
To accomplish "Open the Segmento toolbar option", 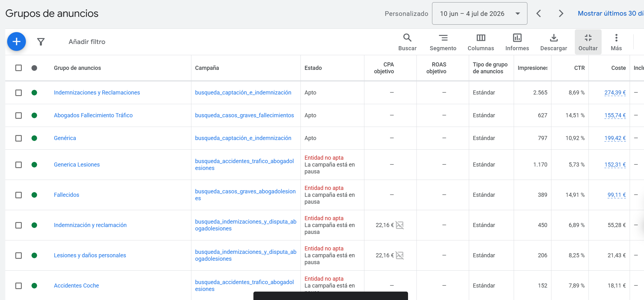I will [443, 42].
